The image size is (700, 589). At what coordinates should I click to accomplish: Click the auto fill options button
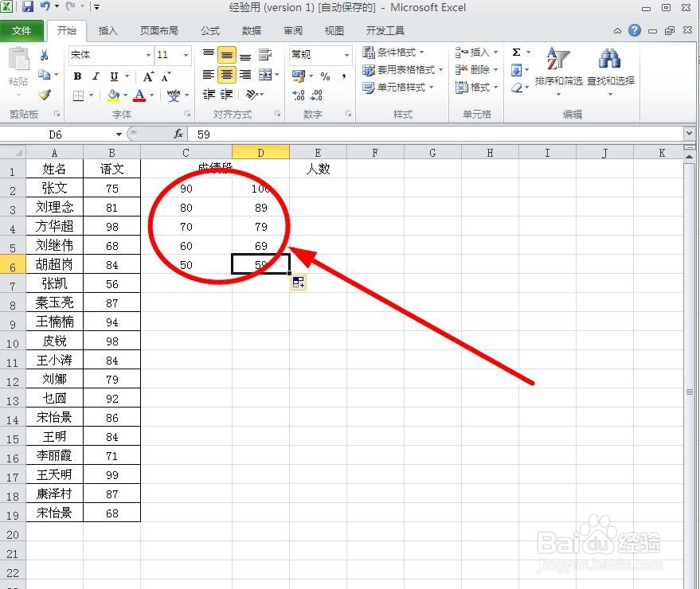299,282
